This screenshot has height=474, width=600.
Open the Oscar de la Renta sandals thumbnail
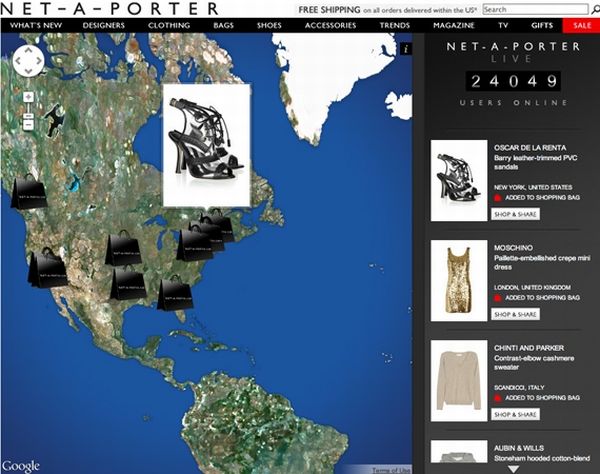coord(459,180)
